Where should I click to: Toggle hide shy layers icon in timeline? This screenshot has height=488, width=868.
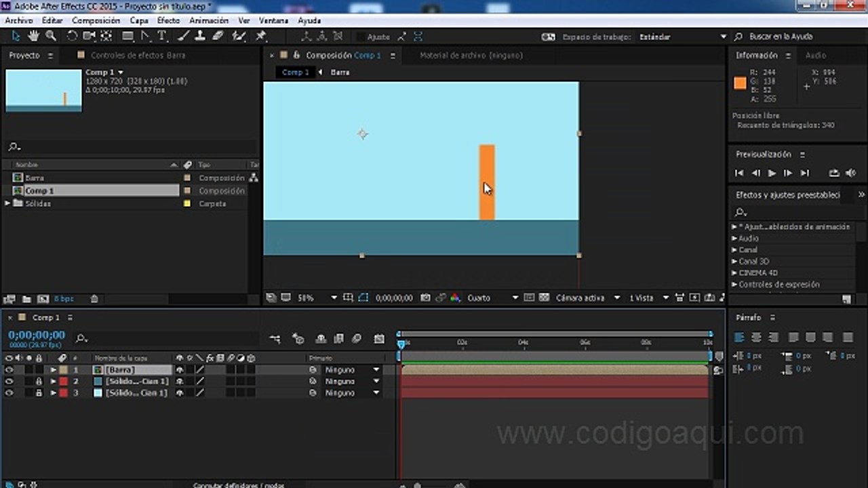[x=321, y=339]
